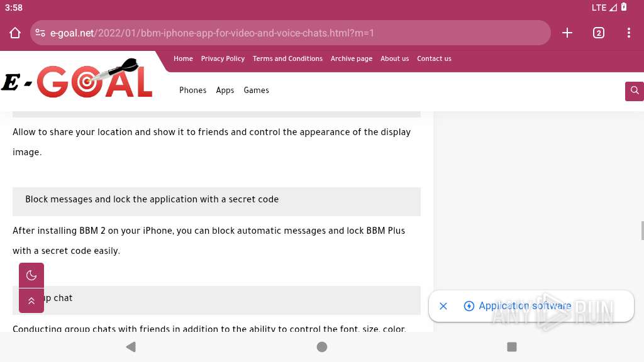Screen dimensions: 644x362
Task: Click the battery status icon
Action: (624, 7)
